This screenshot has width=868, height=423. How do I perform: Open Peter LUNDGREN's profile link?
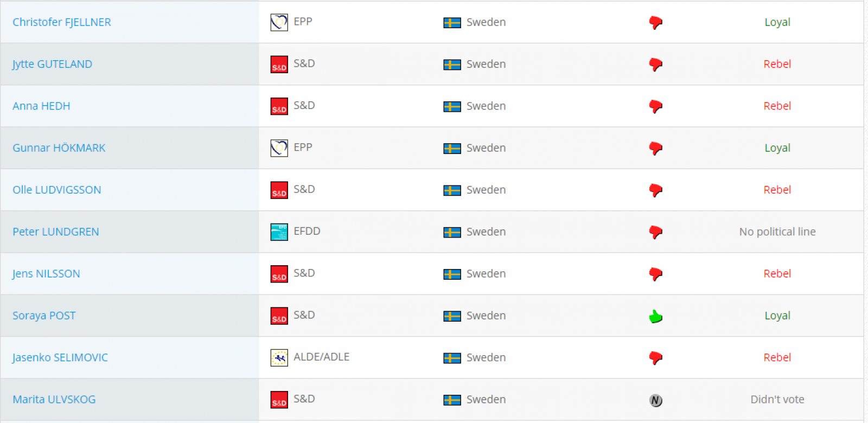(56, 232)
